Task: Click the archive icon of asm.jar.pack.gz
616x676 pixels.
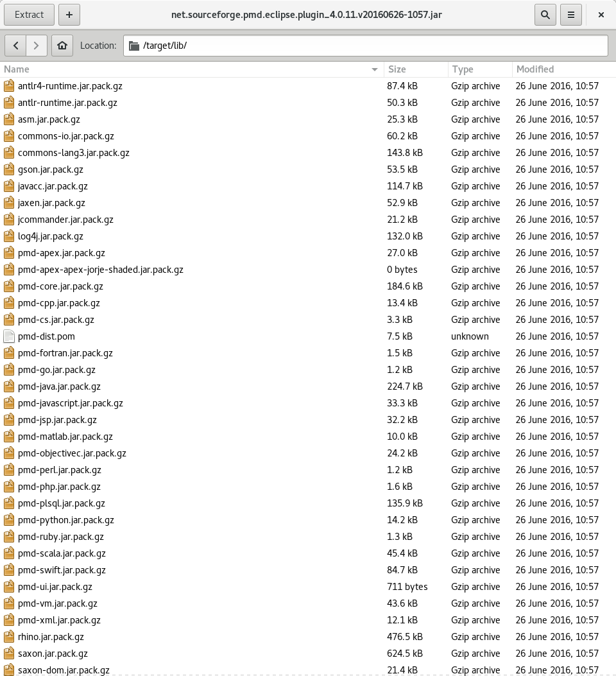Action: (x=8, y=119)
